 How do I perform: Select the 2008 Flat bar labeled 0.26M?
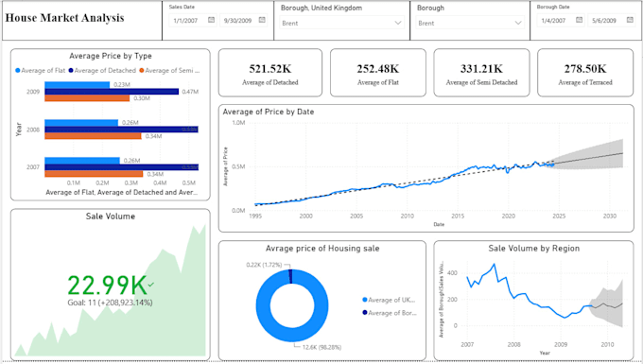(81, 123)
